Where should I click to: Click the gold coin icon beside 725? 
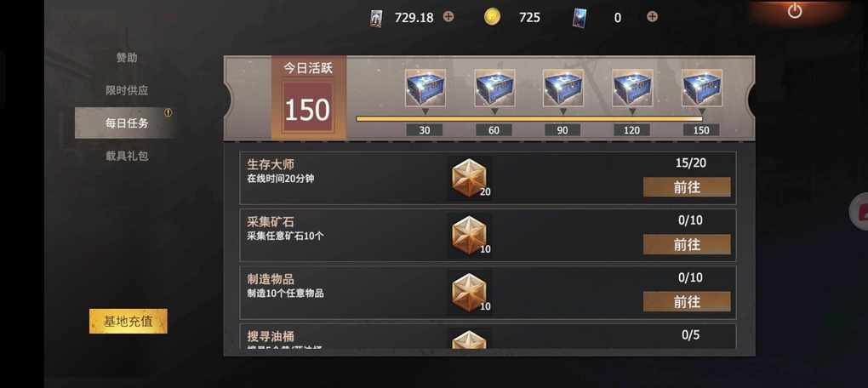(x=492, y=17)
